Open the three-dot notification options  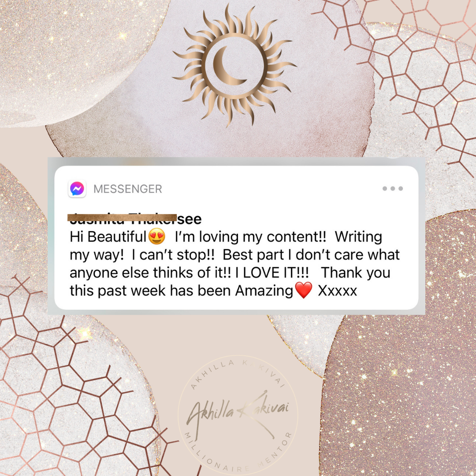point(393,189)
